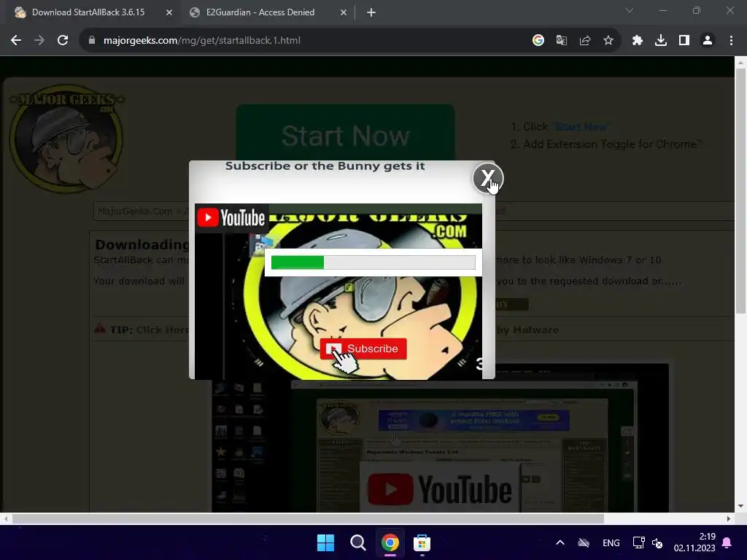The width and height of the screenshot is (747, 560).
Task: Click the muted volume tray icon
Action: (657, 542)
